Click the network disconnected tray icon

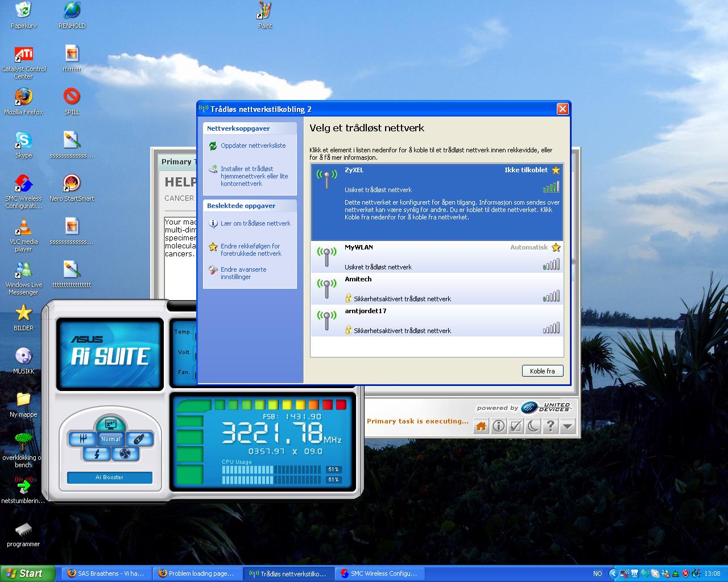click(624, 573)
